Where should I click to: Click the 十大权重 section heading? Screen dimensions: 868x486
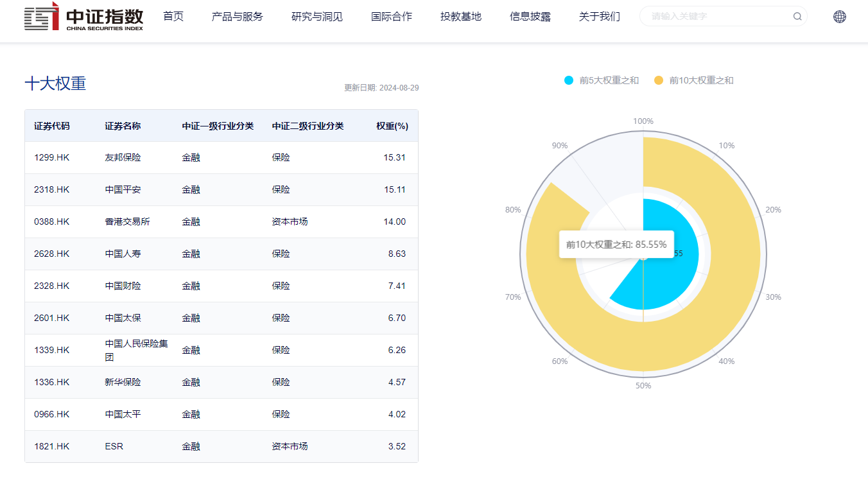click(55, 83)
